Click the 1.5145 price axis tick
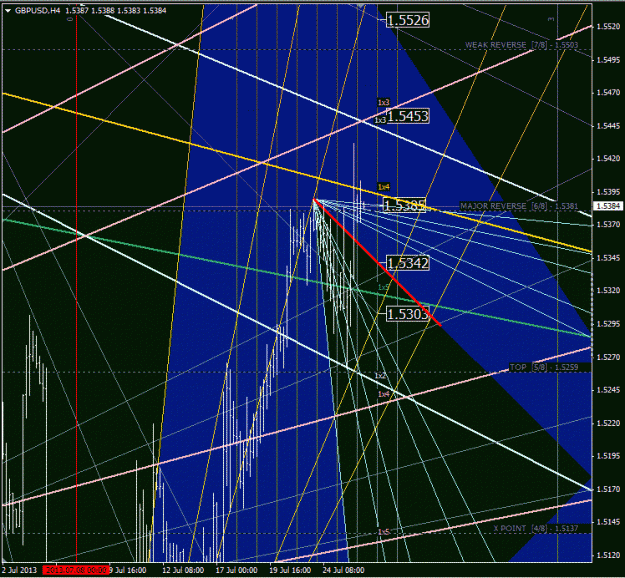The width and height of the screenshot is (625, 578). (x=608, y=522)
